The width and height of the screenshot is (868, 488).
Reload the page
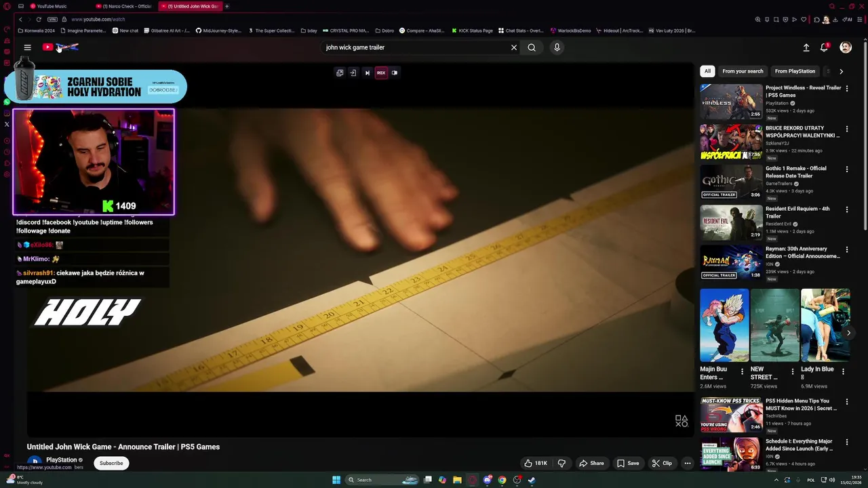pyautogui.click(x=39, y=20)
